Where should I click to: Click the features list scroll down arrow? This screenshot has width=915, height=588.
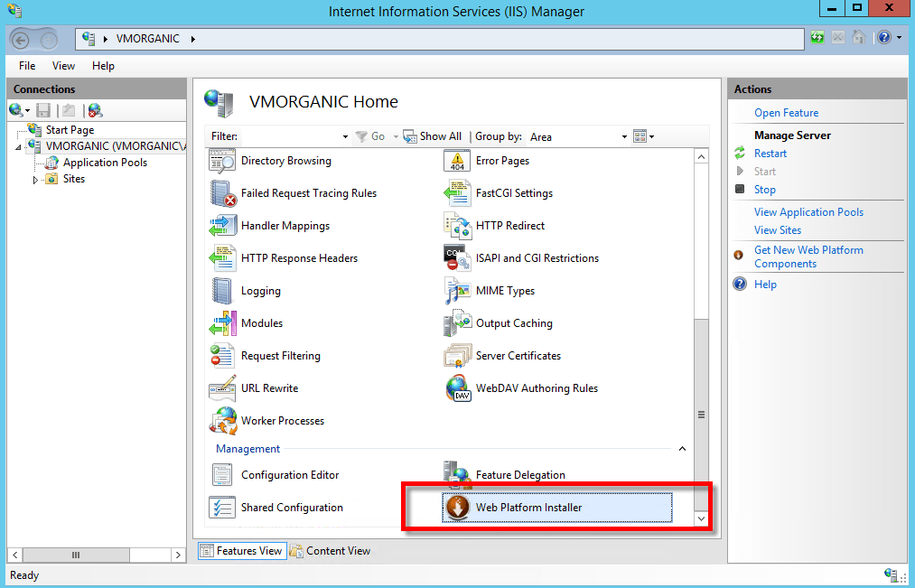[702, 518]
